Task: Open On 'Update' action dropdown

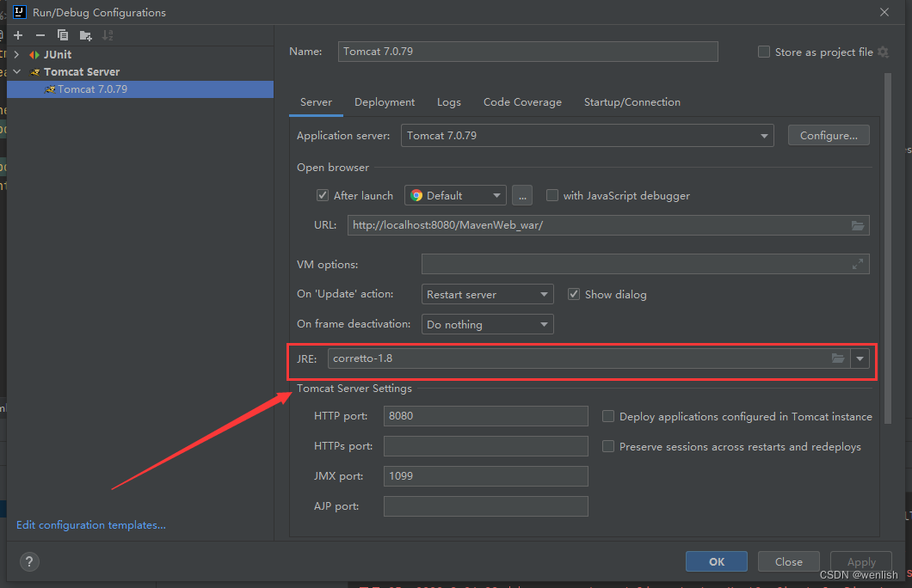Action: tap(488, 294)
